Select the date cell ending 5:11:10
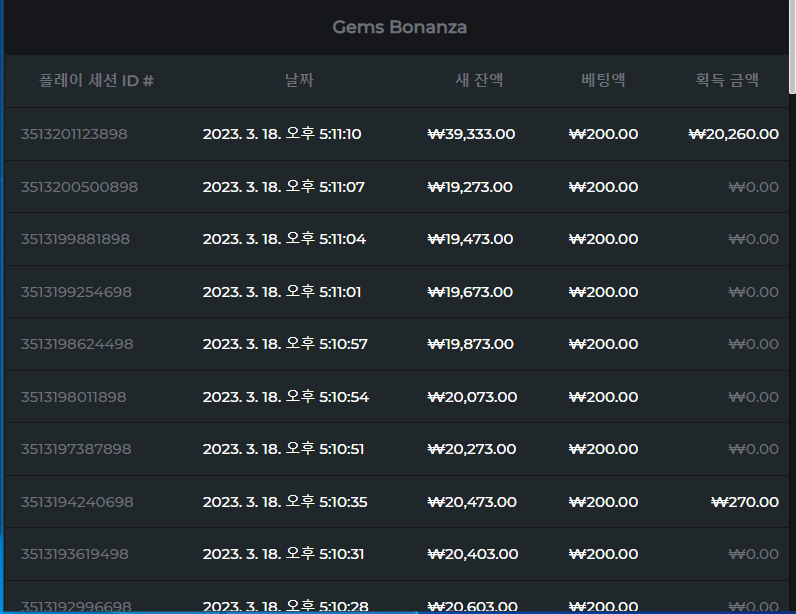This screenshot has height=614, width=796. coord(282,134)
